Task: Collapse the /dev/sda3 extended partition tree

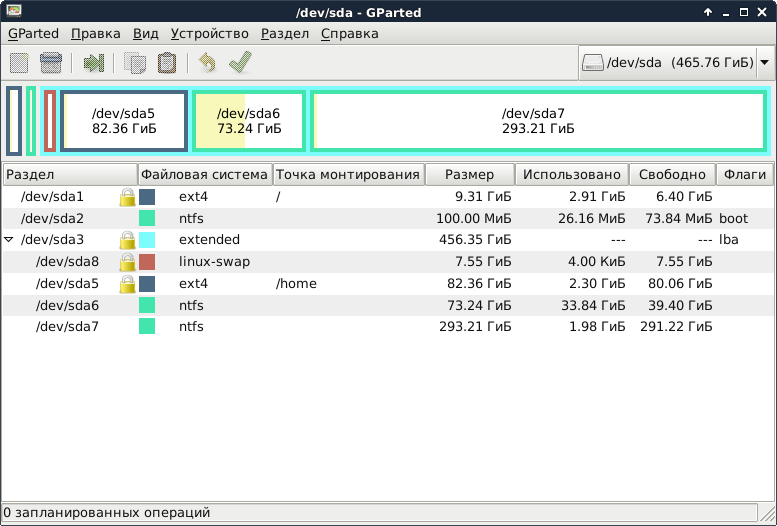Action: coord(10,240)
